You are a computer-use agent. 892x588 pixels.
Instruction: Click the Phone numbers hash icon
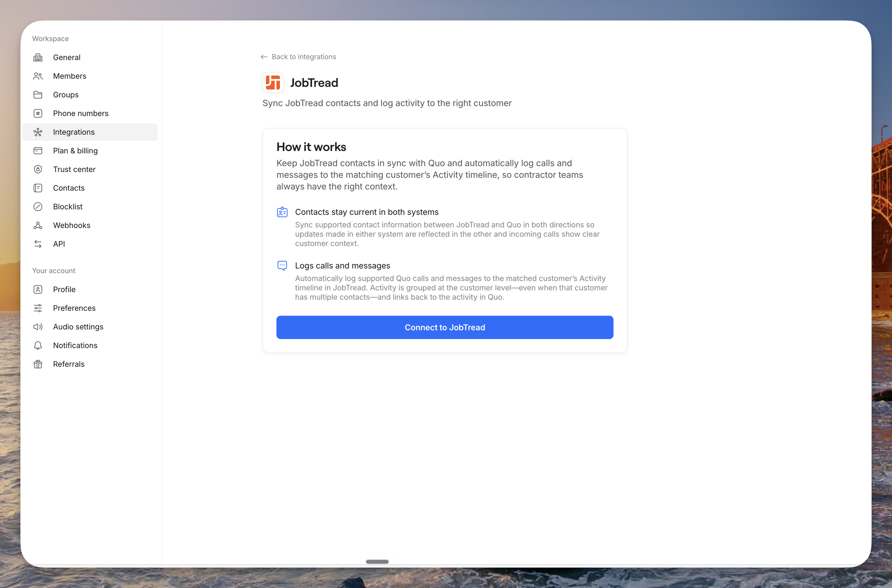38,113
